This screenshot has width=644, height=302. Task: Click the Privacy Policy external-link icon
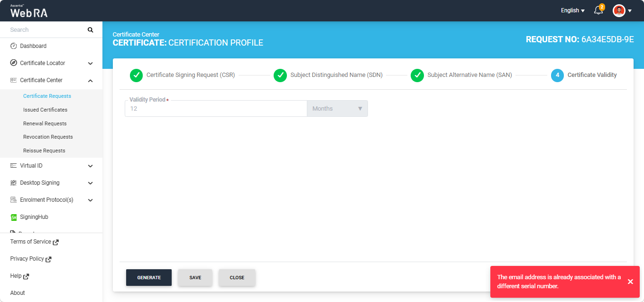pyautogui.click(x=48, y=259)
